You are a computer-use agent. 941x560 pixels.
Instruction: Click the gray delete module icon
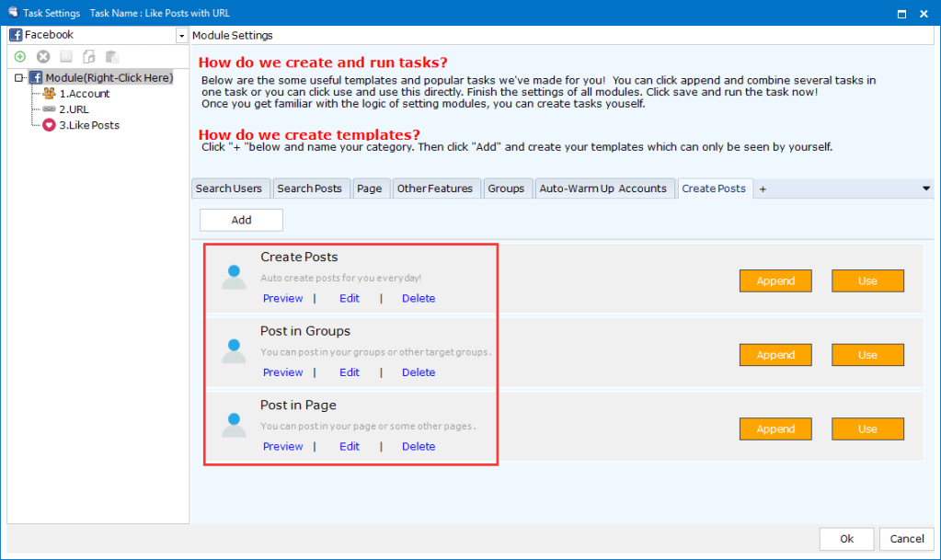pos(42,57)
